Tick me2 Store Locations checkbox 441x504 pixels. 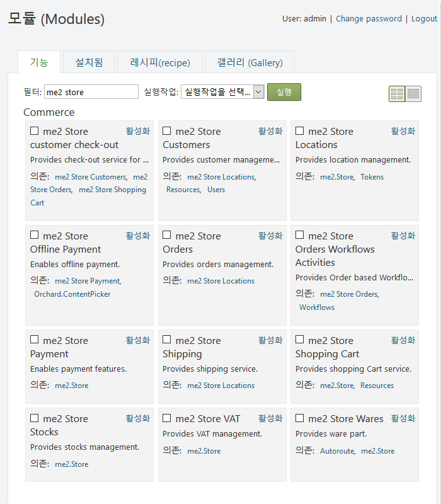click(300, 131)
